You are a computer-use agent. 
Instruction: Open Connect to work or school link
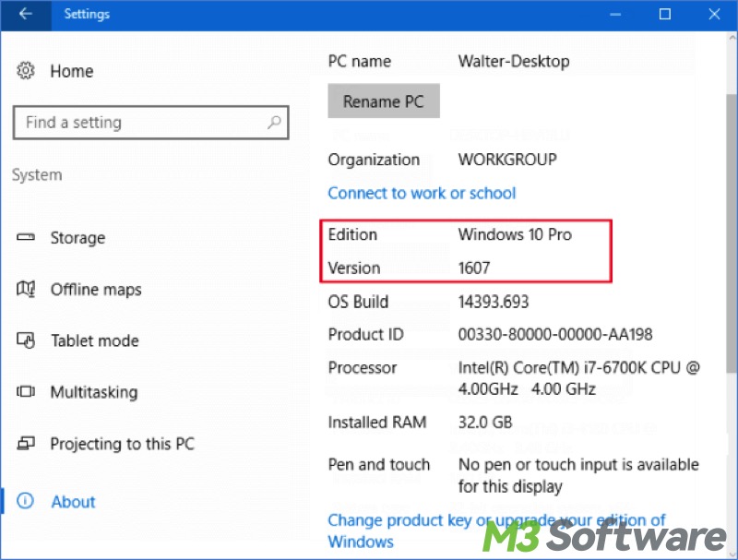pyautogui.click(x=422, y=193)
